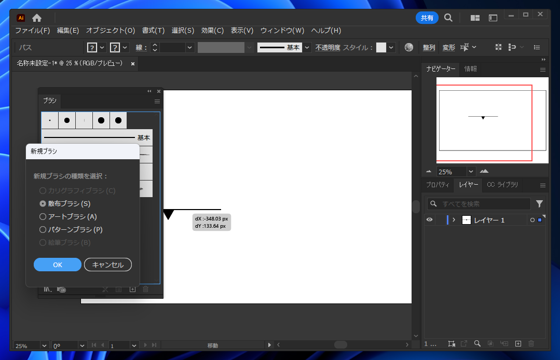Click the delete layer trash icon

tap(531, 344)
